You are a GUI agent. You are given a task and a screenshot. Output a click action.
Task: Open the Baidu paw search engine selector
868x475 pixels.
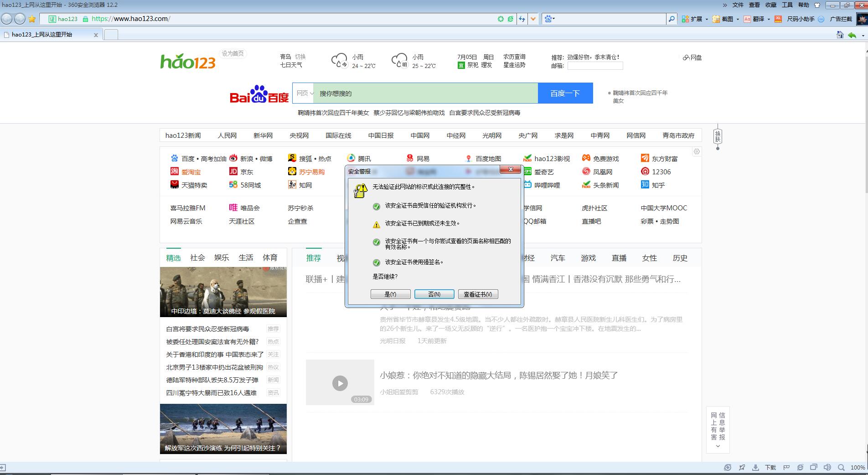tap(549, 19)
